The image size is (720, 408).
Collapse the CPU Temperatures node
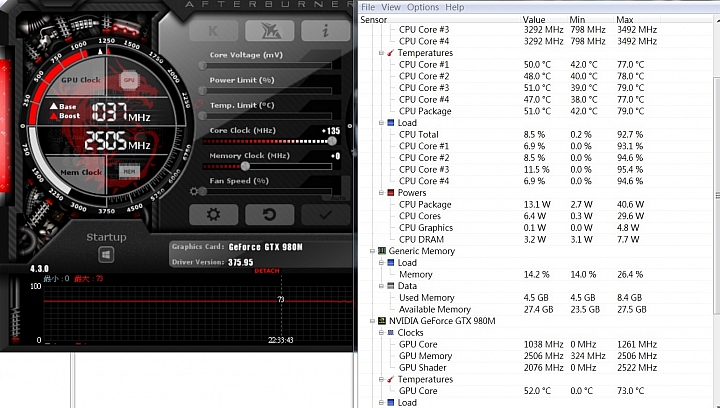click(381, 53)
